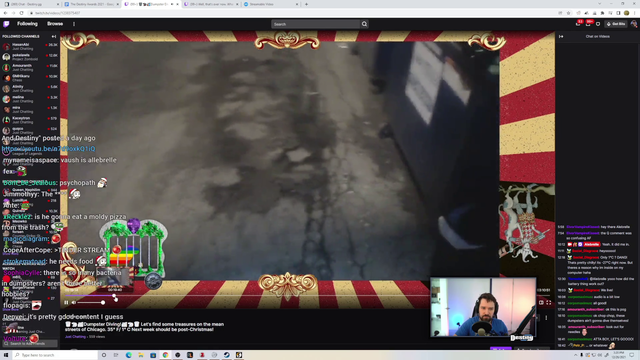Open the Following tab on Twitch

tap(27, 24)
